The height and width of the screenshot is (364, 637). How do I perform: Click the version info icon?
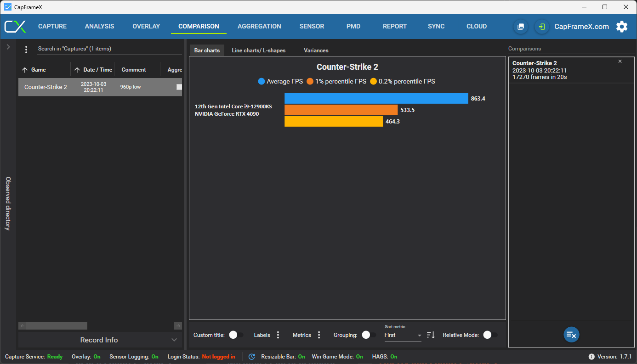tap(591, 357)
